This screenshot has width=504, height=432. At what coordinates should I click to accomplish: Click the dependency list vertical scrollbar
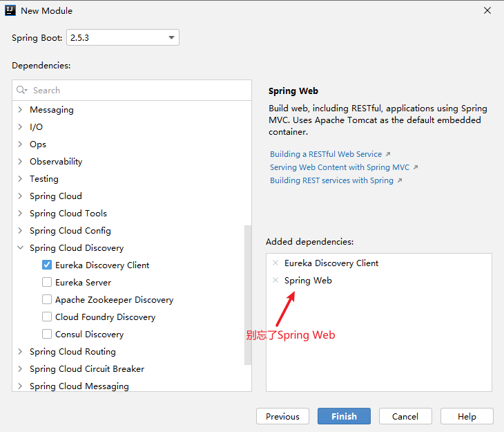tap(248, 295)
